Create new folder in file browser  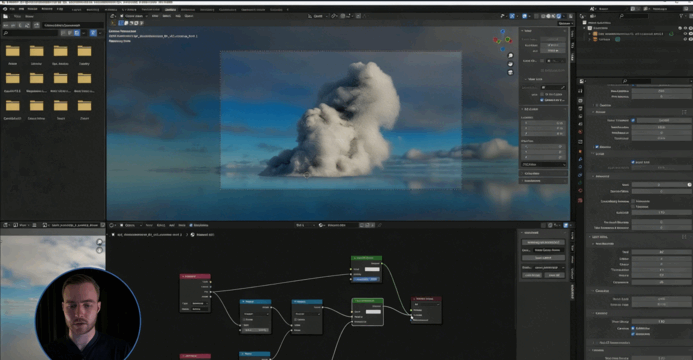click(x=37, y=25)
